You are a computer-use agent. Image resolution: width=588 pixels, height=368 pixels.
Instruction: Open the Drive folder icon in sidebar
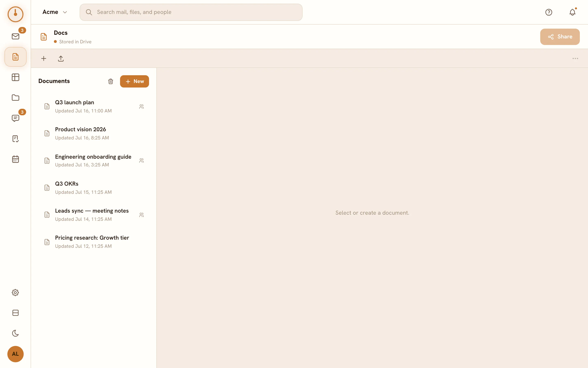click(16, 98)
